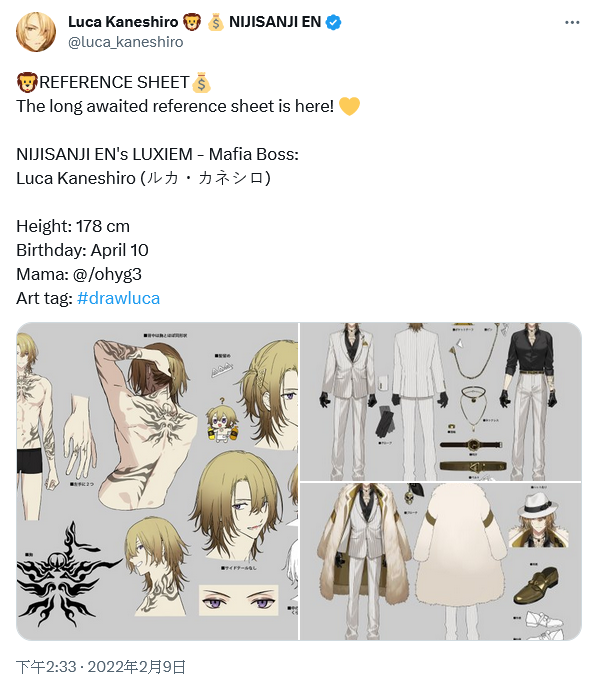Open Luca Kaneshiro's profile avatar
This screenshot has height=693, width=598.
tap(36, 32)
